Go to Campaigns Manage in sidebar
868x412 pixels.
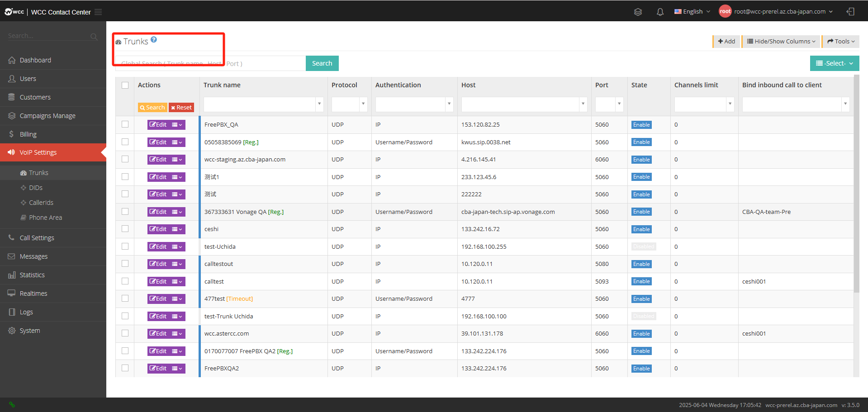click(47, 116)
